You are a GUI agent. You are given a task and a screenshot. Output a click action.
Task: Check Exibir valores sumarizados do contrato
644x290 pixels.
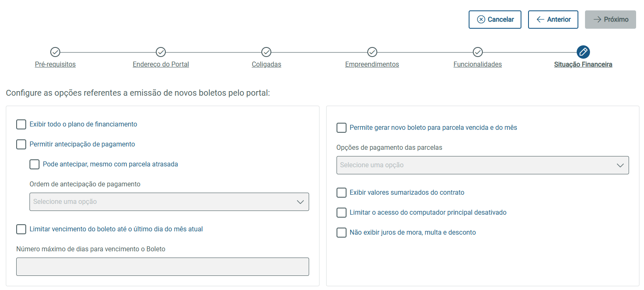point(342,193)
